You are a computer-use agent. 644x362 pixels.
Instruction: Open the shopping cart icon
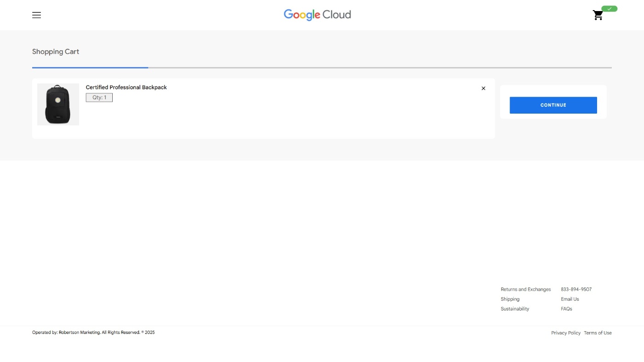coord(598,16)
